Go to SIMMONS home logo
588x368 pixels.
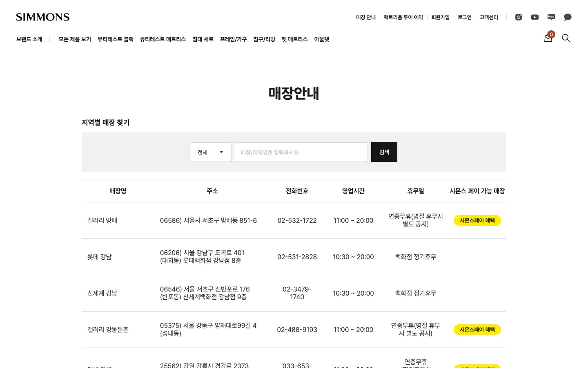pyautogui.click(x=43, y=17)
